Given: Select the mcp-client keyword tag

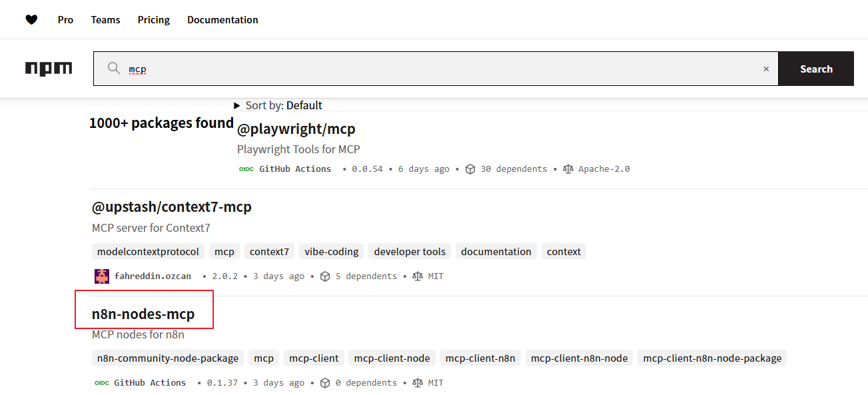Looking at the screenshot, I should pos(314,358).
